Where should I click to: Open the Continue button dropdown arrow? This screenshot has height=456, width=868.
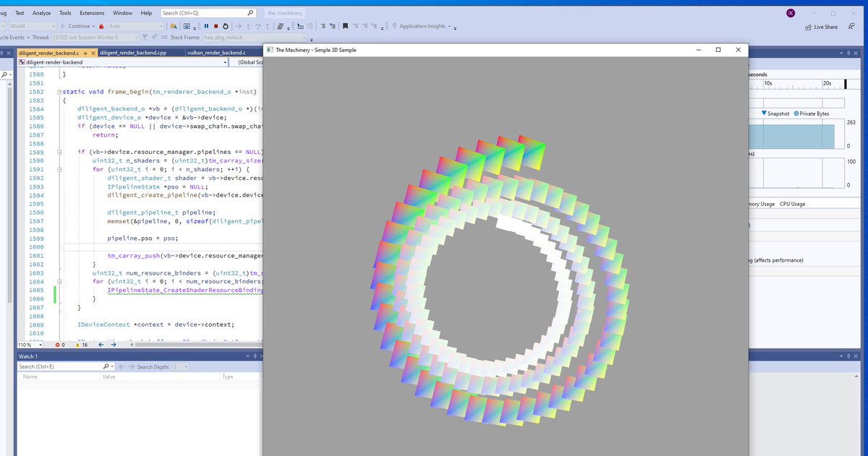(x=93, y=26)
